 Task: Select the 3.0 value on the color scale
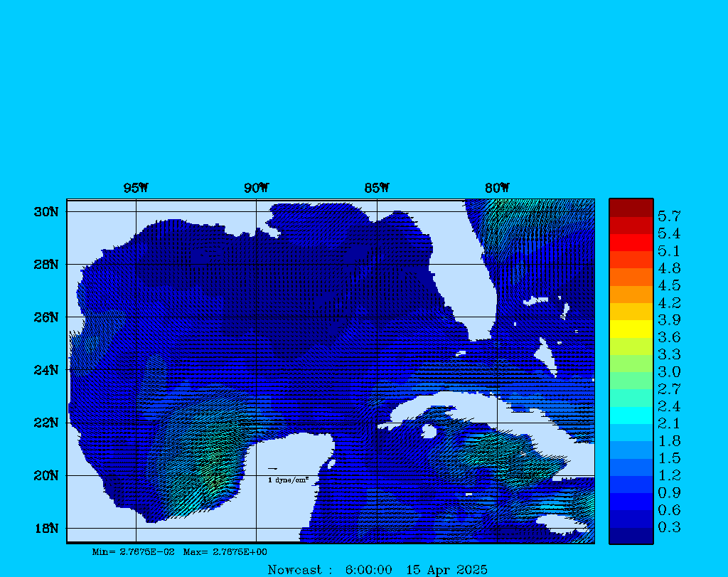pyautogui.click(x=668, y=371)
